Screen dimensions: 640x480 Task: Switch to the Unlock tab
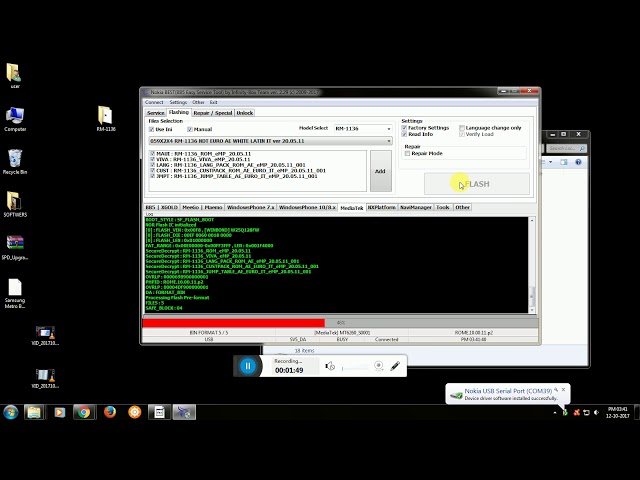pyautogui.click(x=244, y=113)
